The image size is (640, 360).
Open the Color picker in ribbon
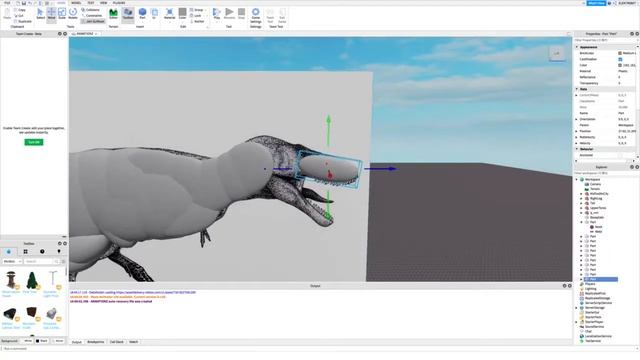pos(182,14)
